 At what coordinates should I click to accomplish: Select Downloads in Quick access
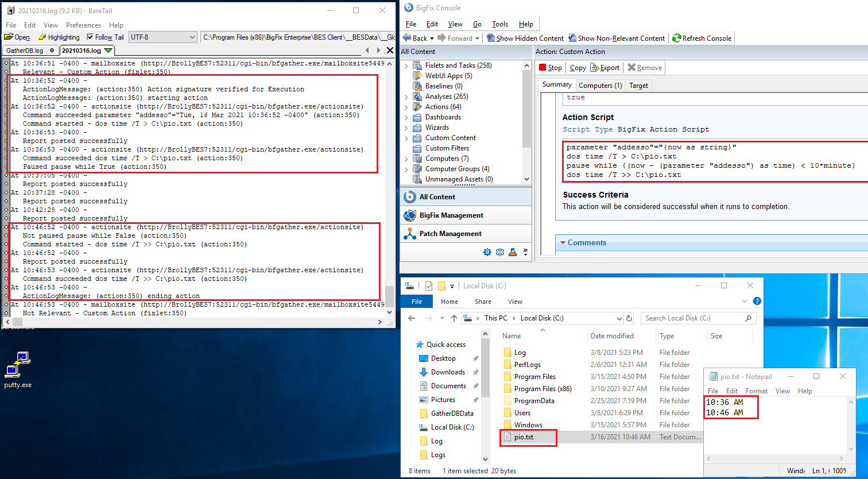448,372
